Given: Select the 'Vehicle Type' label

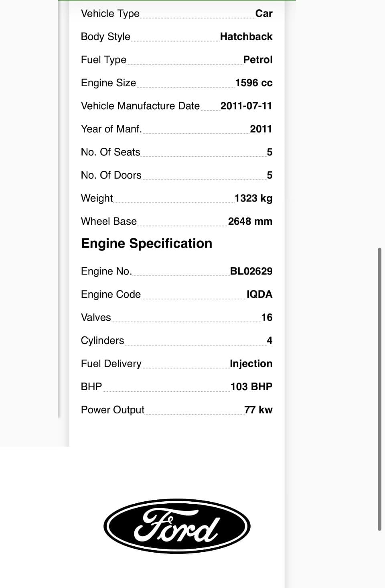Looking at the screenshot, I should (110, 14).
